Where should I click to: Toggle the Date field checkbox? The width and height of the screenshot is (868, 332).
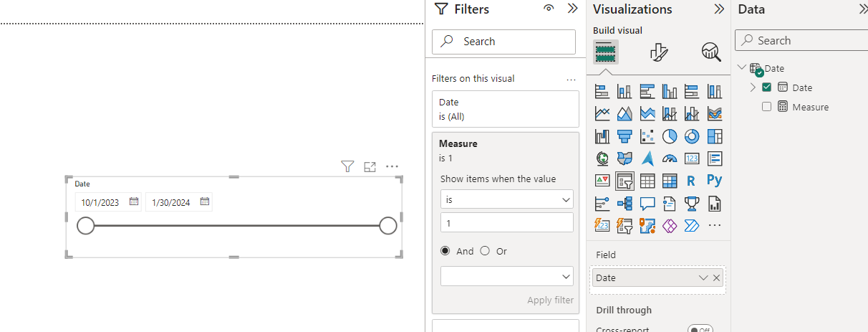767,87
